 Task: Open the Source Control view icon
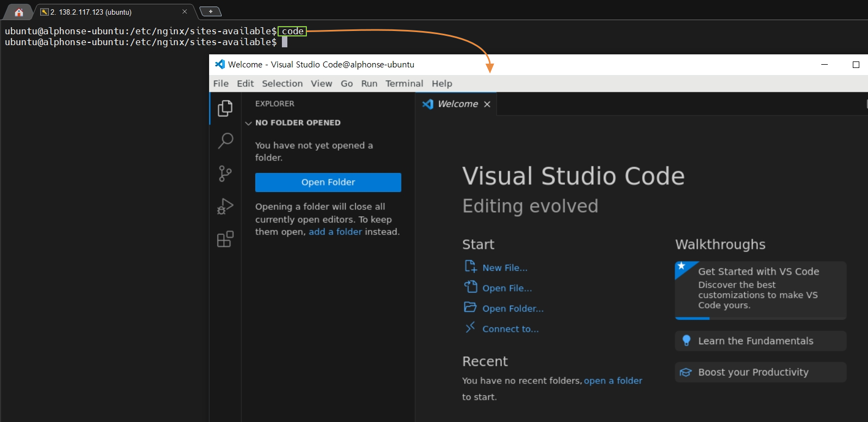click(225, 173)
